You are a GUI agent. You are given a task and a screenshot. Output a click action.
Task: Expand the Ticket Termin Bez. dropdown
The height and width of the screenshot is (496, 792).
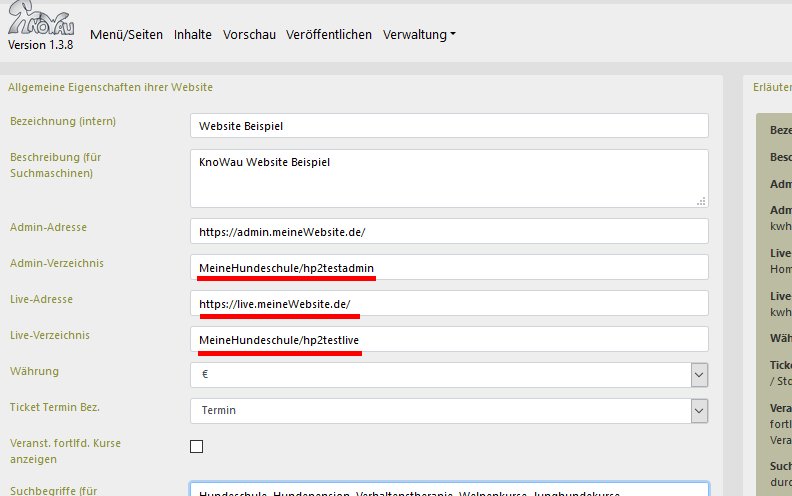click(x=448, y=411)
